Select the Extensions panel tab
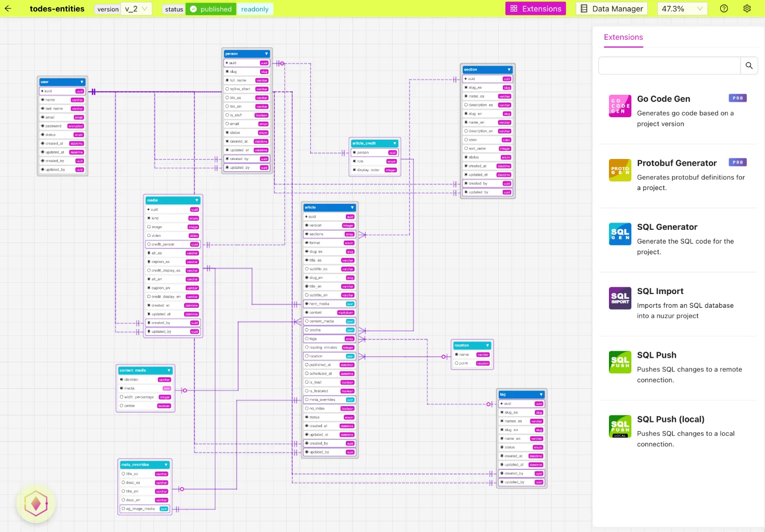 point(623,37)
